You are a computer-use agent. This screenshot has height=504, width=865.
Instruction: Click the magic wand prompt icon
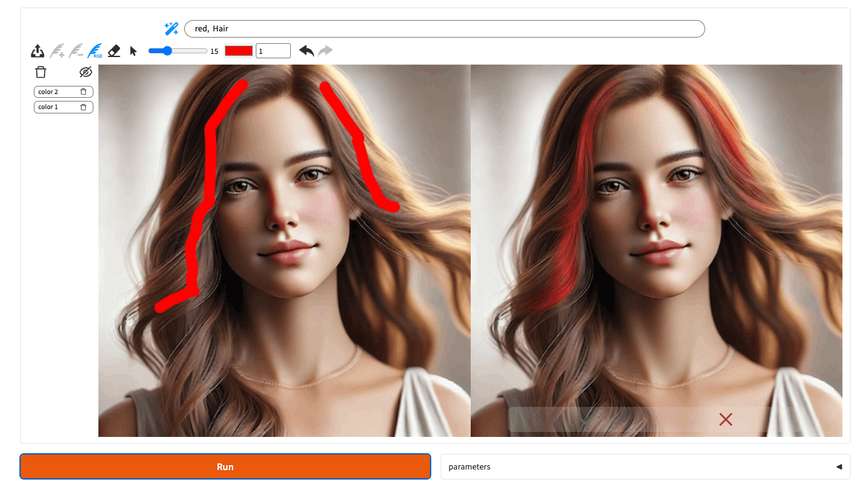(x=171, y=29)
